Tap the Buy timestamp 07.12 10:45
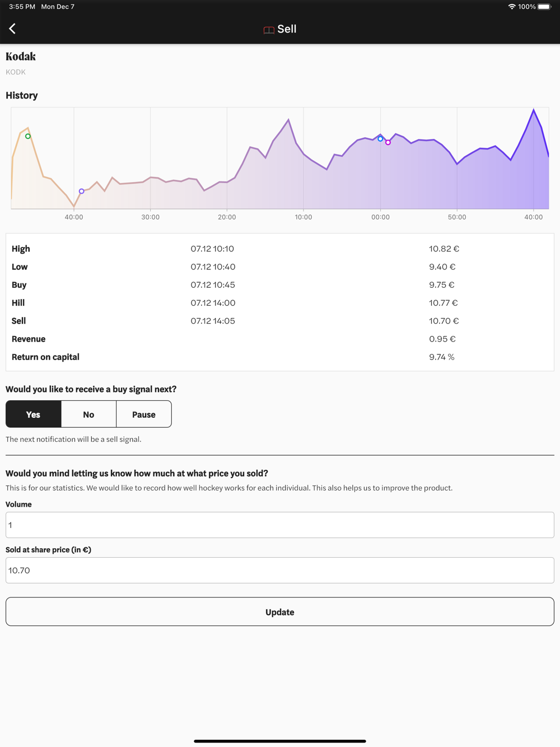 [x=213, y=284]
